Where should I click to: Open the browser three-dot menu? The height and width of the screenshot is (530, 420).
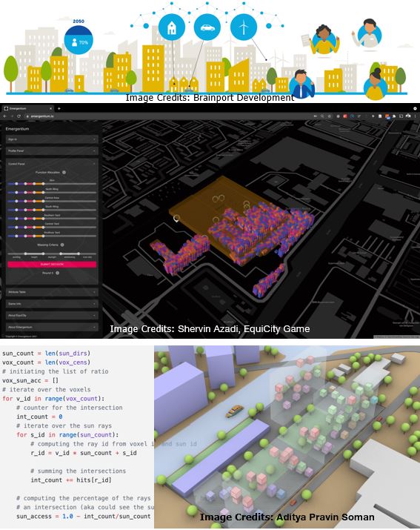coord(416,116)
